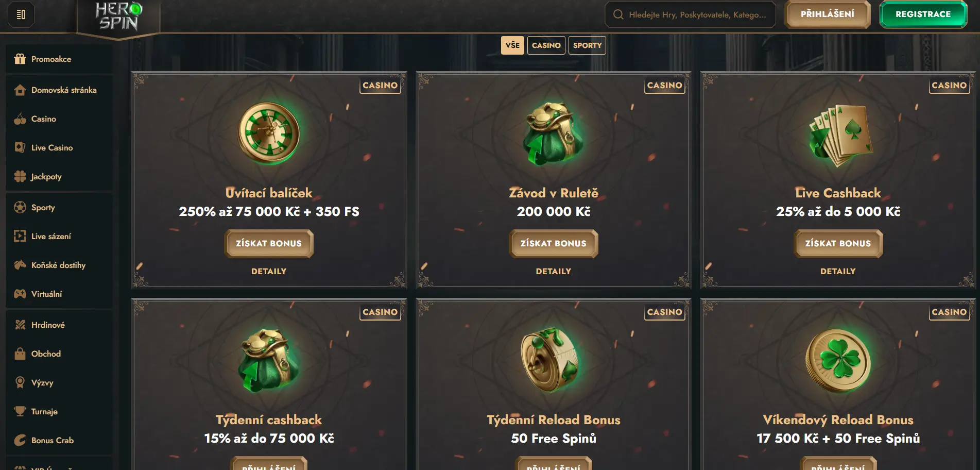Focus the games search field

(695, 14)
